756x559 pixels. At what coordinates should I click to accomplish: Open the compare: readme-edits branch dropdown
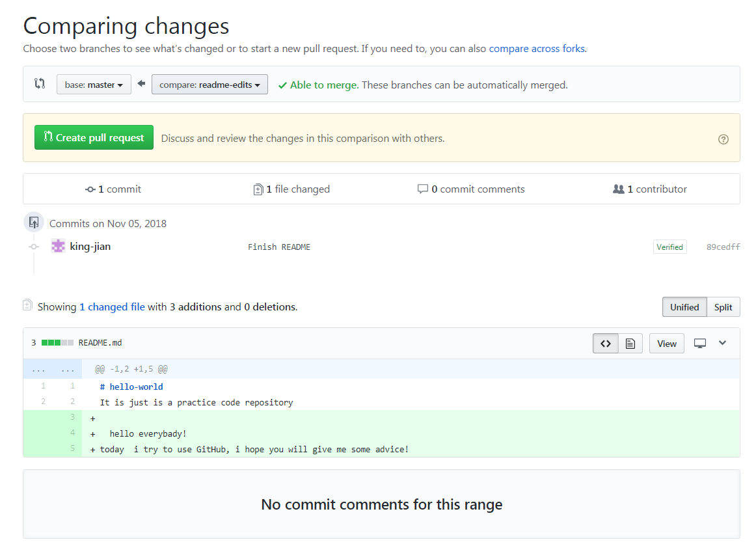pos(209,85)
